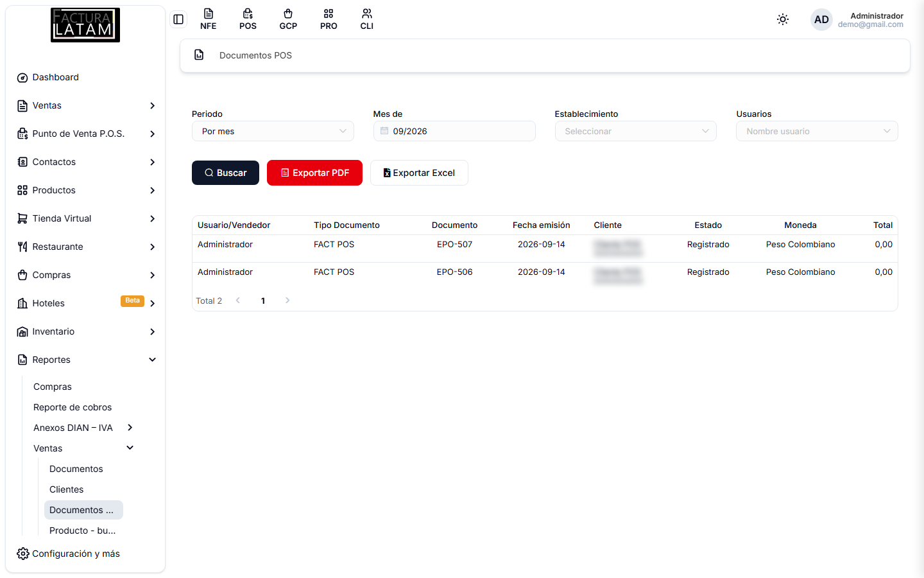Expand the Inventario menu
The height and width of the screenshot is (578, 924).
coord(85,331)
